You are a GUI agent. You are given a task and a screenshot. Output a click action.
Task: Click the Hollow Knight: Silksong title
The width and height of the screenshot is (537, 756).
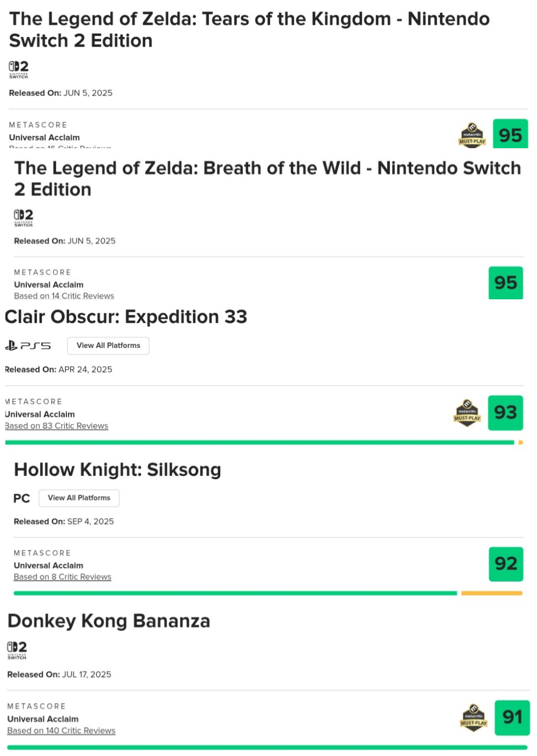(x=117, y=469)
